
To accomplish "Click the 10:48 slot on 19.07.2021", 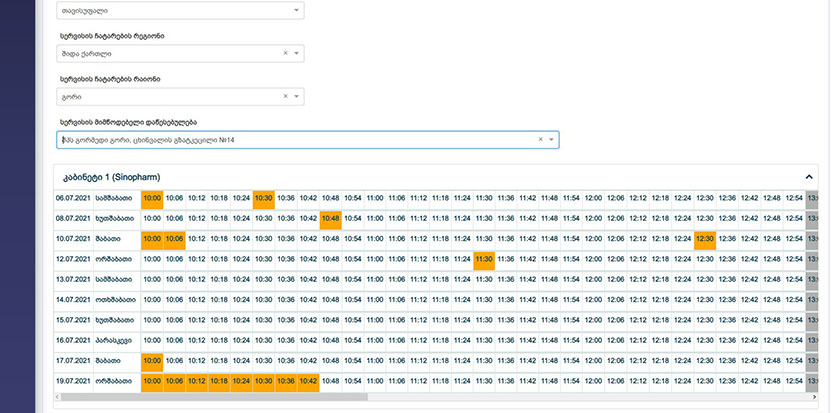I will coord(331,381).
